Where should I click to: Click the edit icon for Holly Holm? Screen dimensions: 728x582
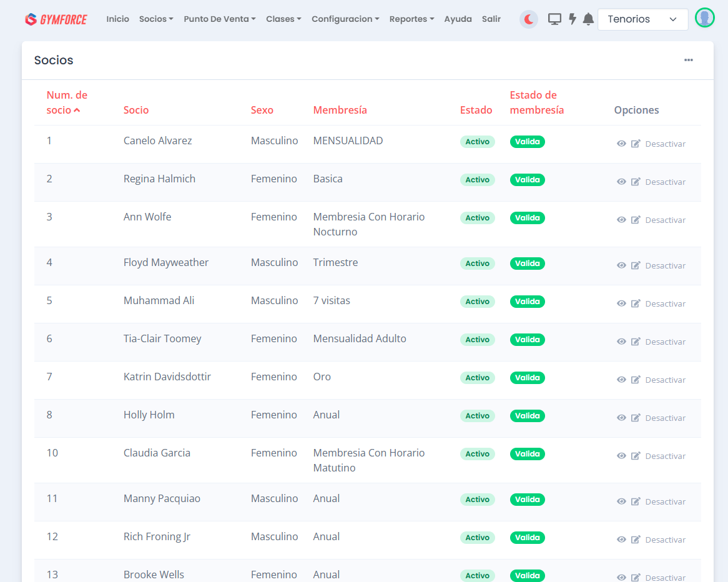636,418
